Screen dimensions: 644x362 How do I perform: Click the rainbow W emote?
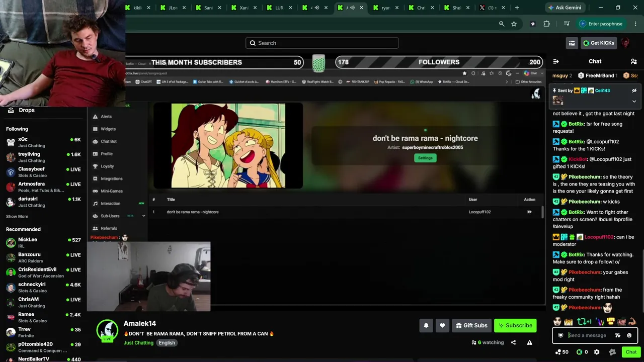600,322
